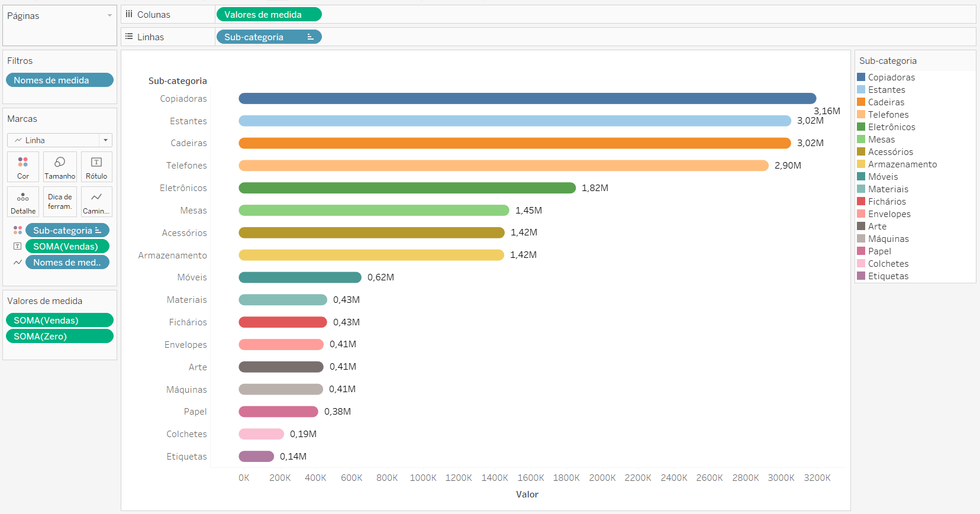Click the Linhas shelf icon
The width and height of the screenshot is (980, 514).
coord(129,37)
